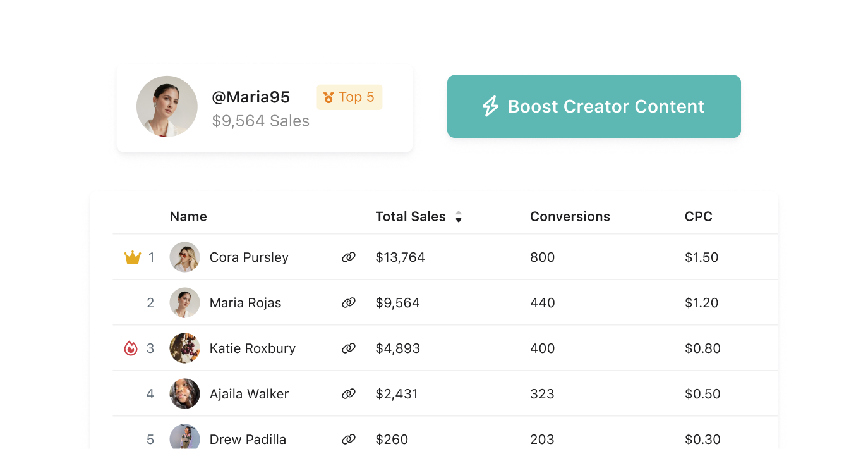This screenshot has width=868, height=449.
Task: Click the link icon beside Cora Pursley
Action: point(349,257)
